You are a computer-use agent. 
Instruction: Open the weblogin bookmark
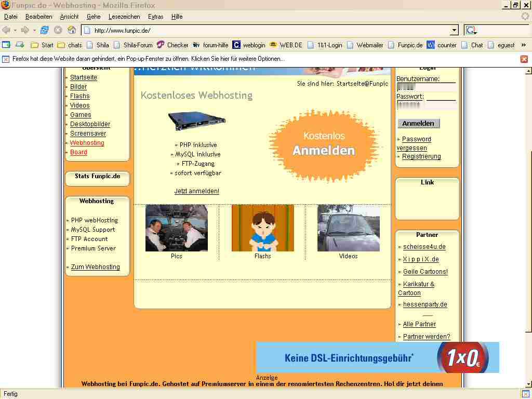[249, 45]
